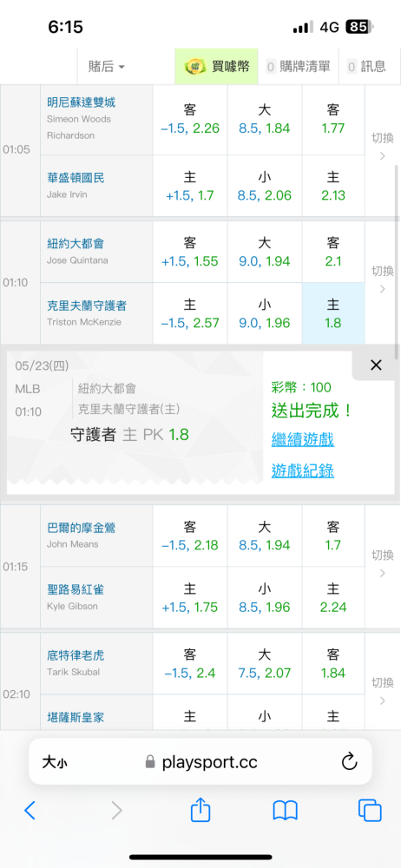Screen dimensions: 401x868
Task: Tap the playsport.cc address field
Action: click(x=200, y=762)
